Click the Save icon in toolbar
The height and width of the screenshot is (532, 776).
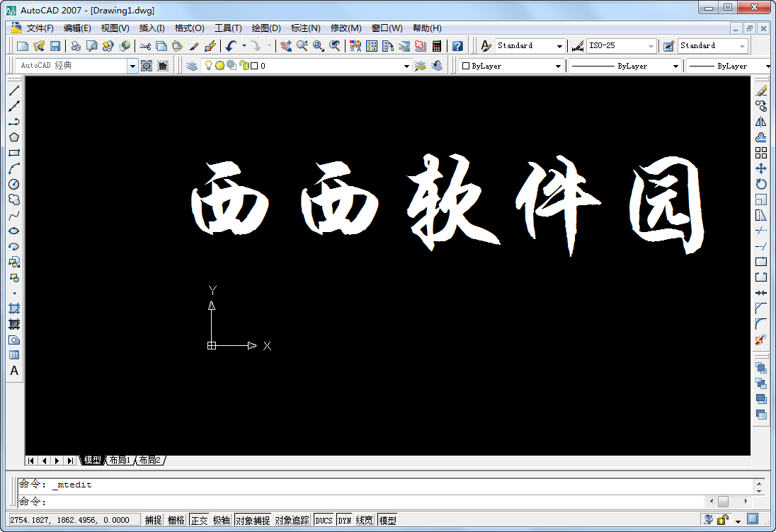pyautogui.click(x=55, y=46)
